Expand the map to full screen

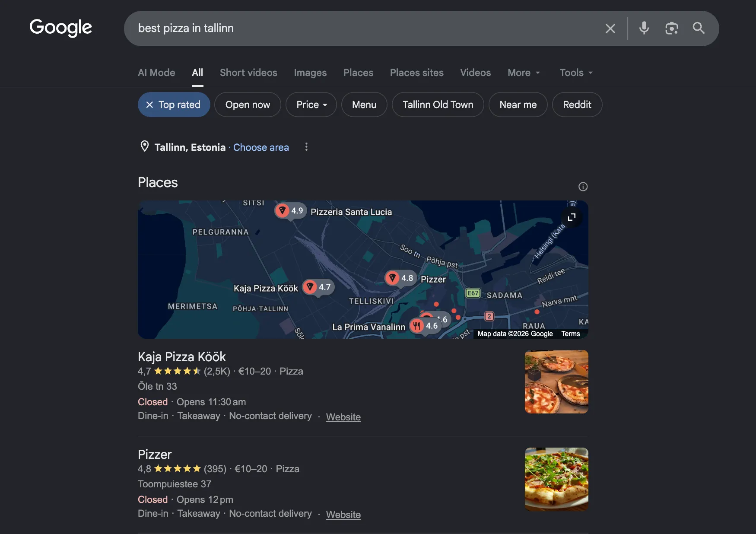(572, 217)
